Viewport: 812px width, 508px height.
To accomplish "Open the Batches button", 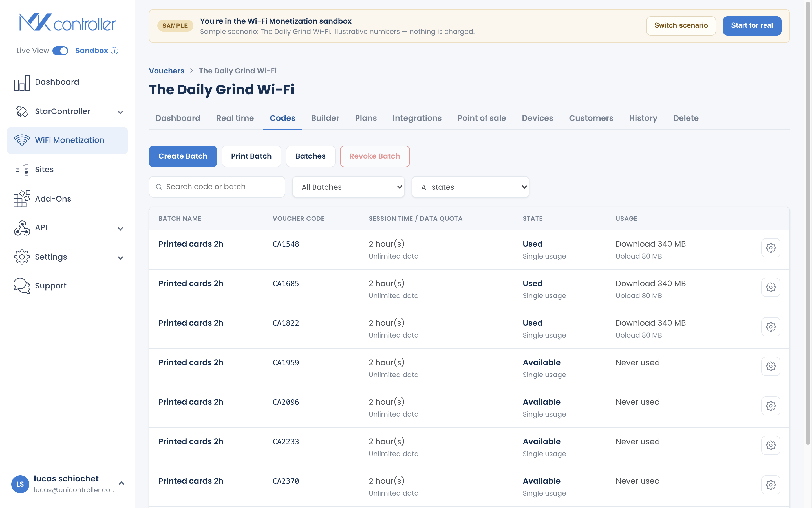I will pos(310,156).
